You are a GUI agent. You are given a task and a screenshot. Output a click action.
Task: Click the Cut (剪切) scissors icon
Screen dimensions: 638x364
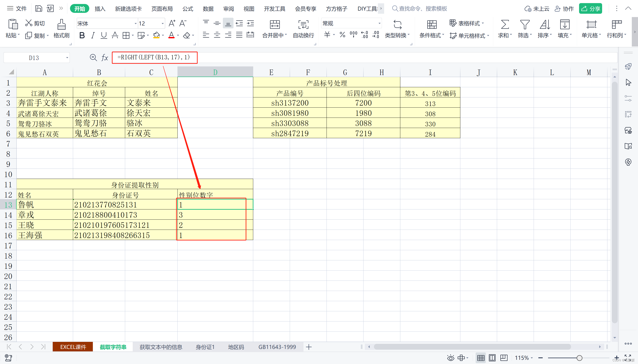tap(29, 23)
